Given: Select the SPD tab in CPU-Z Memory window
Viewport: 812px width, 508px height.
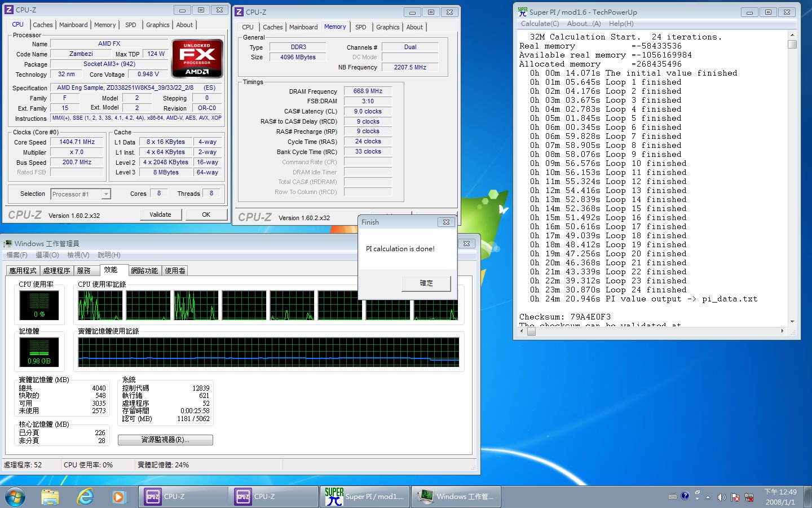Looking at the screenshot, I should (361, 27).
